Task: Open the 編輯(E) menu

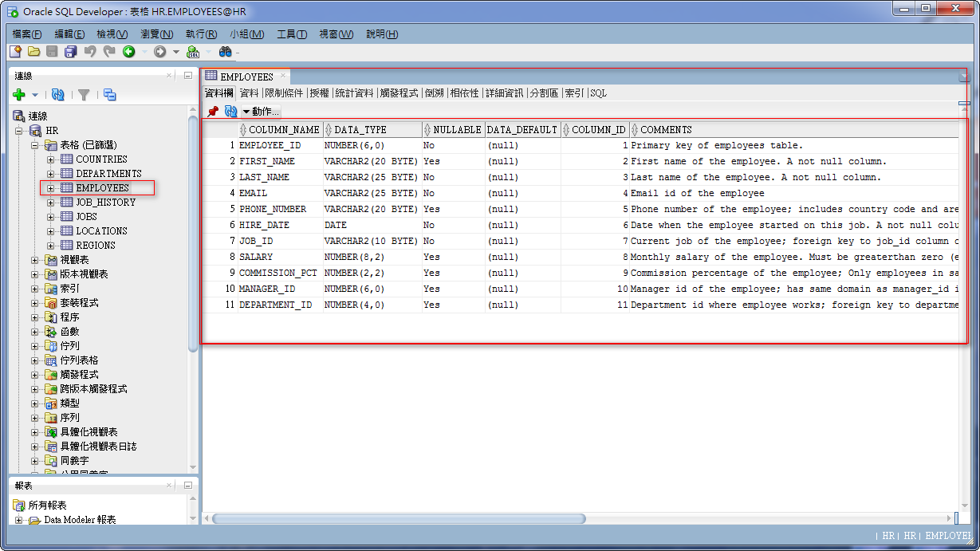Action: [x=69, y=34]
